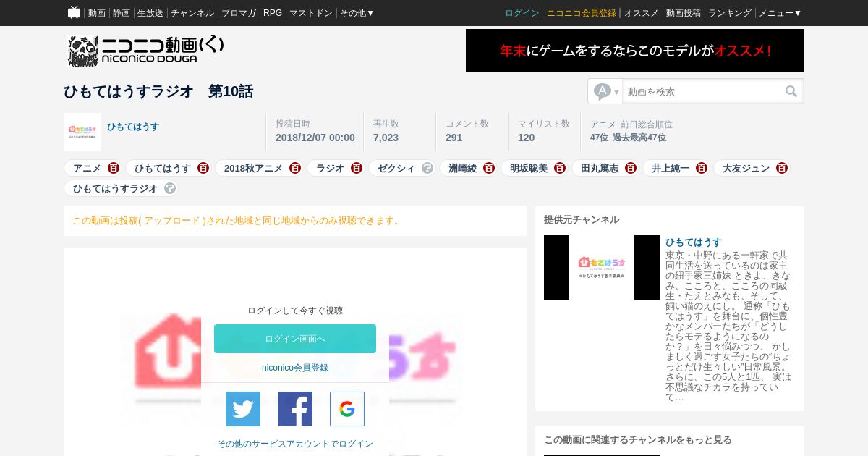Select the 2018秋アニメ tag
The image size is (868, 456).
[253, 168]
